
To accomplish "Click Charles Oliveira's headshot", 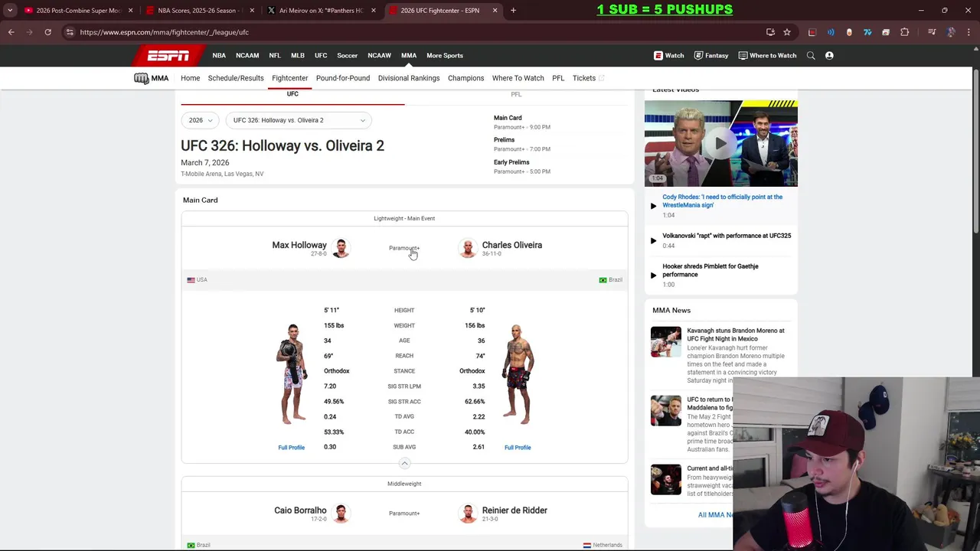I will click(x=468, y=248).
